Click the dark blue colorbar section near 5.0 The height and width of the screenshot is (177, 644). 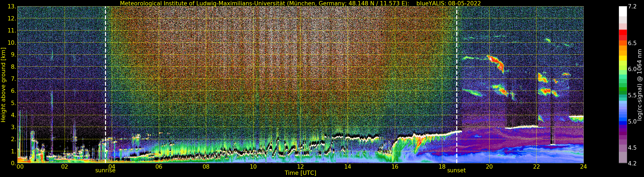[623, 123]
